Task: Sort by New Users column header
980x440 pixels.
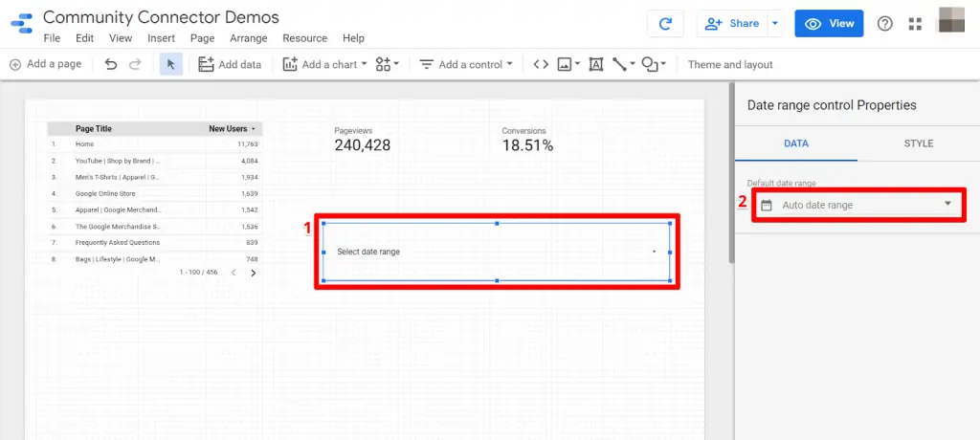Action: pyautogui.click(x=232, y=129)
